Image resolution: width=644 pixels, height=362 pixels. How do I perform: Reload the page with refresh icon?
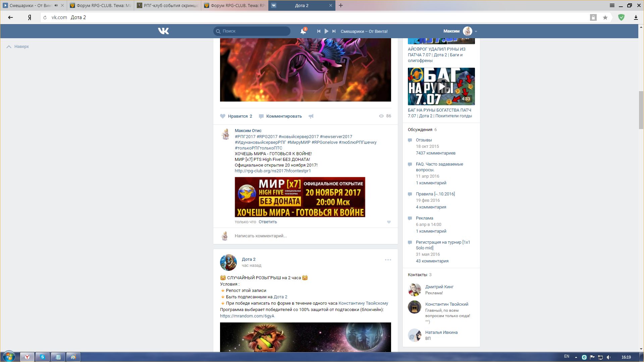[x=45, y=17]
